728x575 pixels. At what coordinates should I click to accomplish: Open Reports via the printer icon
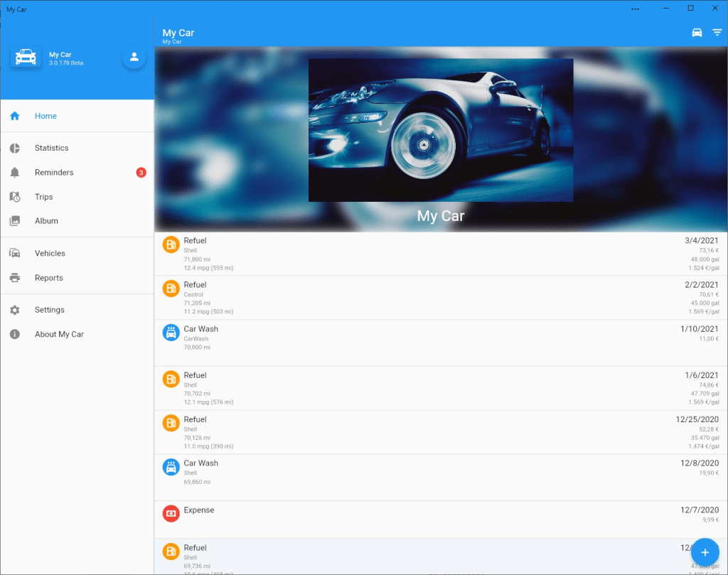tap(14, 278)
